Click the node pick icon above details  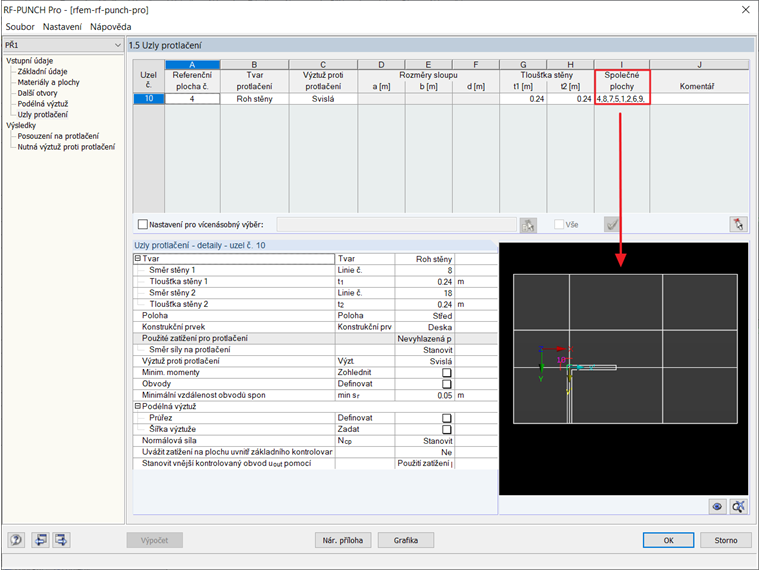(738, 224)
